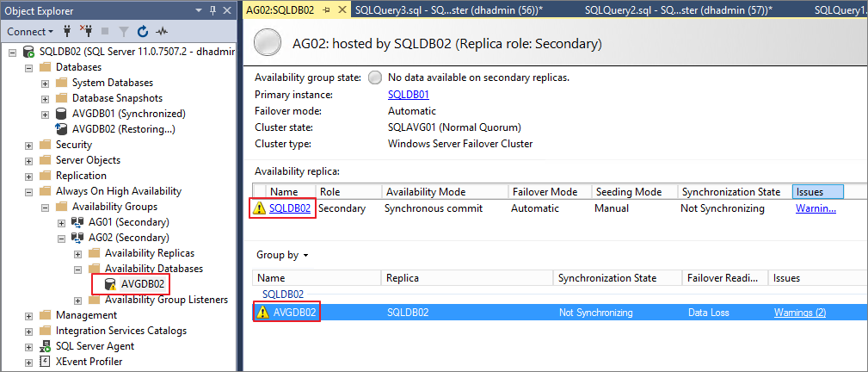
Task: Open Object Explorer window position dropdown arrow
Action: tap(200, 10)
